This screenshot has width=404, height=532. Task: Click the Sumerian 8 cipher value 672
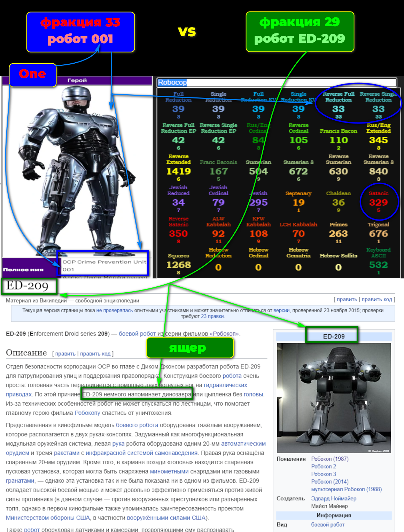[298, 172]
